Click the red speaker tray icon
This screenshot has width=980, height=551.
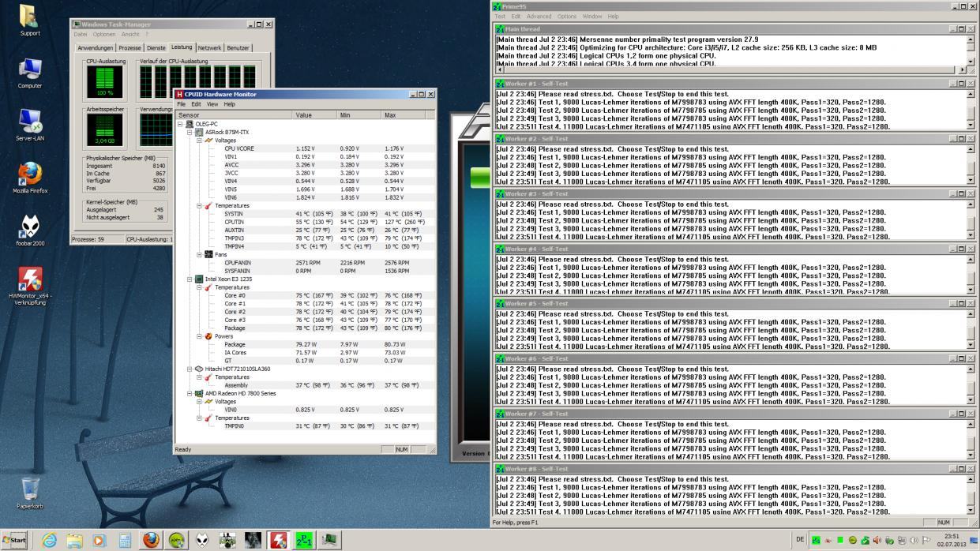coord(877,540)
